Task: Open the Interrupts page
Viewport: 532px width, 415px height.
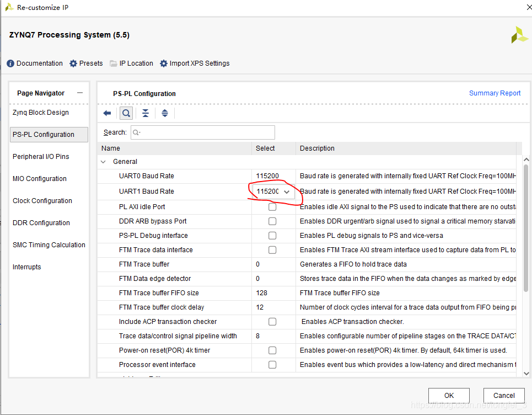Action: coord(27,267)
